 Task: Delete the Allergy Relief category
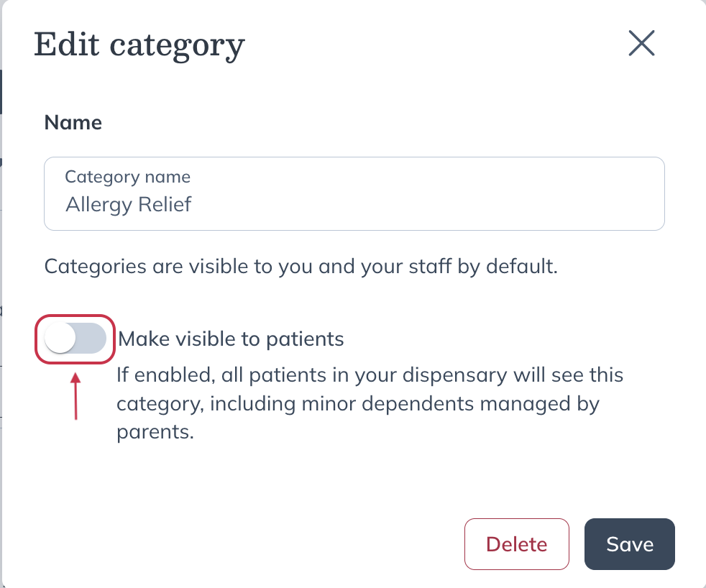click(x=516, y=544)
